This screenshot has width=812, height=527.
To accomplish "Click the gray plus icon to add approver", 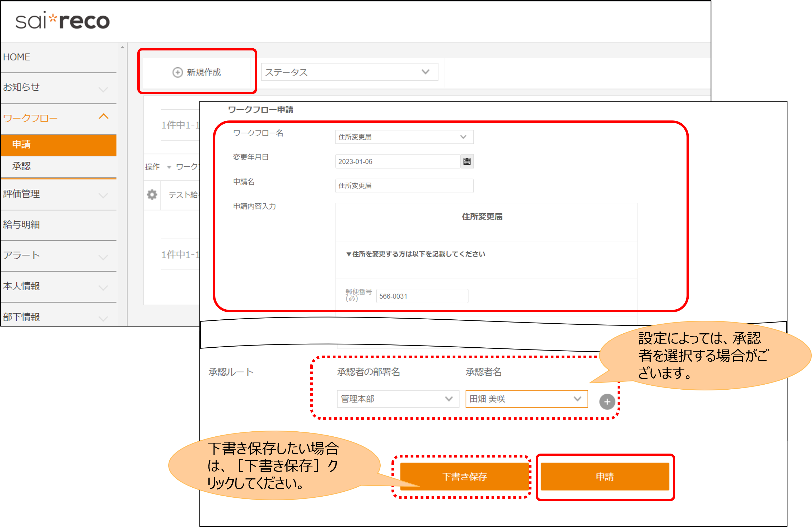I will coord(607,402).
